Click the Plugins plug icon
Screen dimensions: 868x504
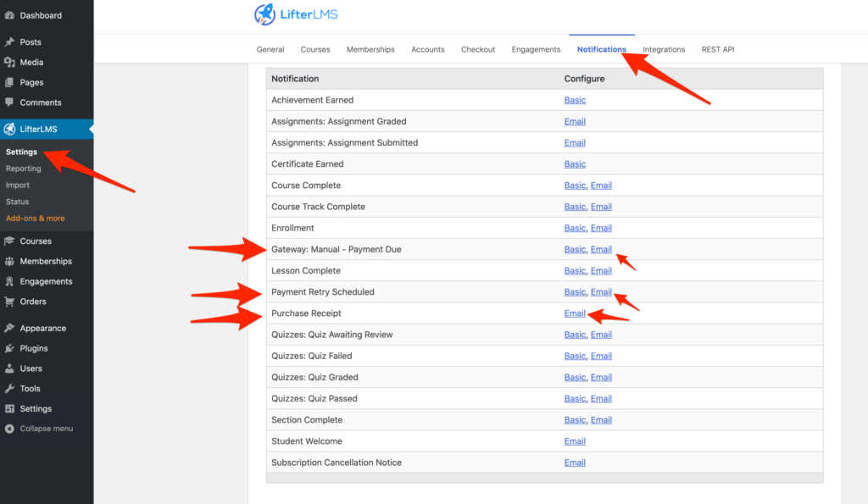coord(9,348)
